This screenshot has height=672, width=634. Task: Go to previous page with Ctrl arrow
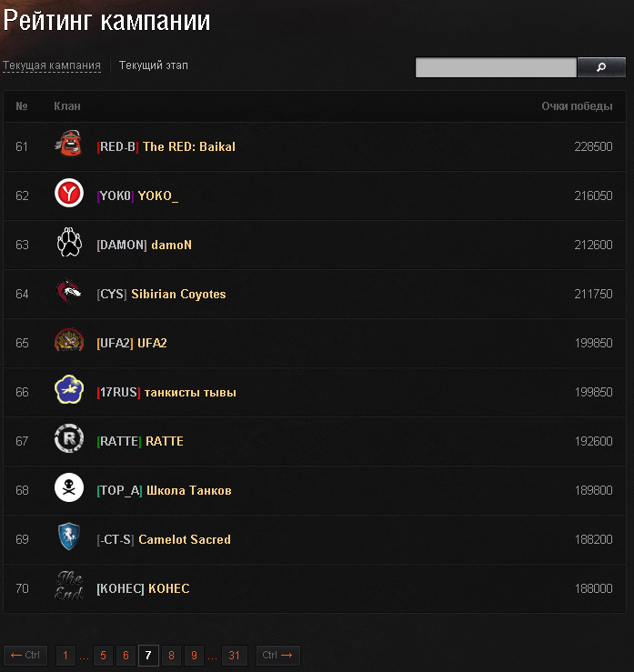25,656
